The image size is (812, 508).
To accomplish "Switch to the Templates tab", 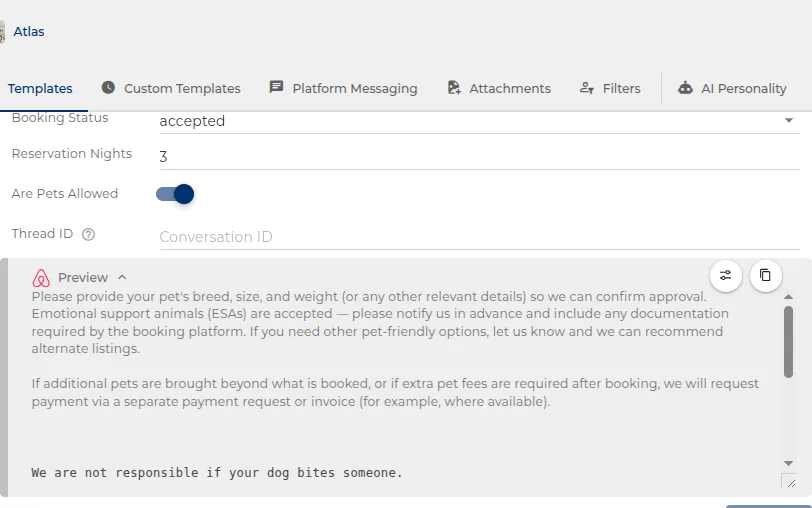I will coord(40,89).
